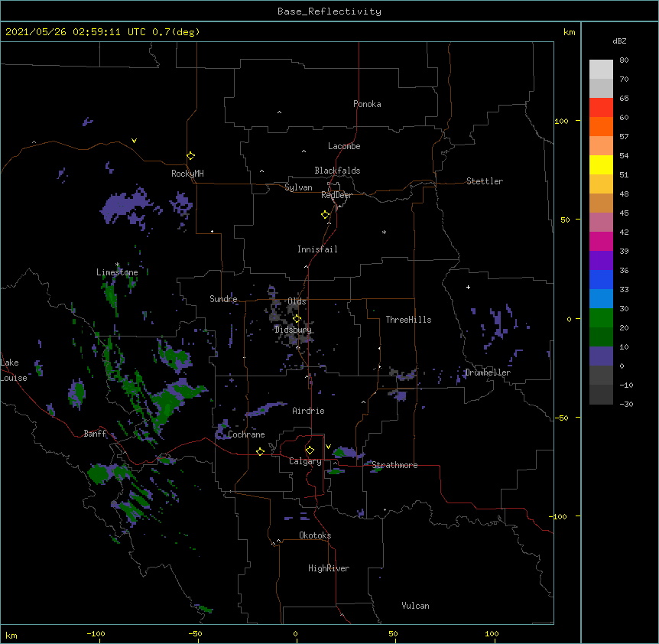Viewport: 659px width, 644px height.
Task: Click the yellow marker between Olds and Didsbury
Action: [297, 319]
